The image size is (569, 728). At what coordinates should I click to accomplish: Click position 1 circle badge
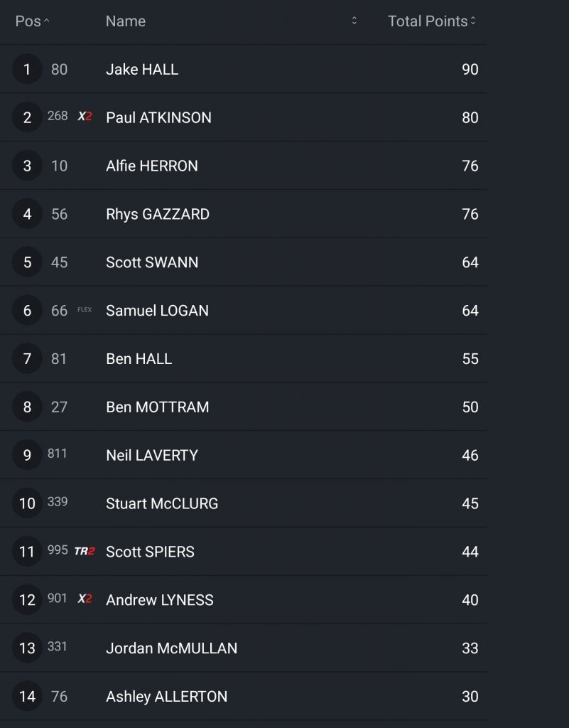(x=27, y=70)
